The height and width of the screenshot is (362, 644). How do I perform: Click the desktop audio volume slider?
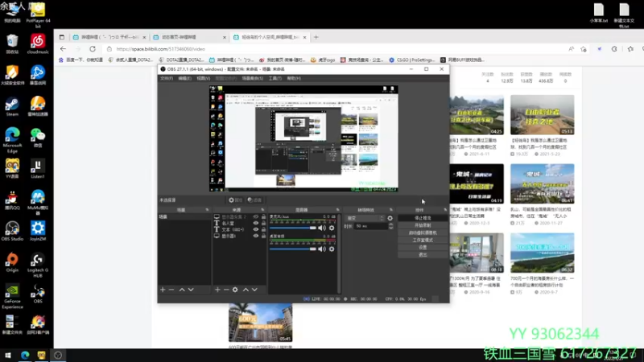[x=293, y=249]
